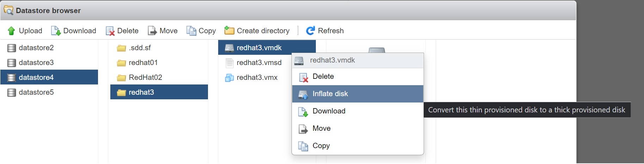644x164 pixels.
Task: Select datastore3 in the datastore list
Action: click(36, 63)
